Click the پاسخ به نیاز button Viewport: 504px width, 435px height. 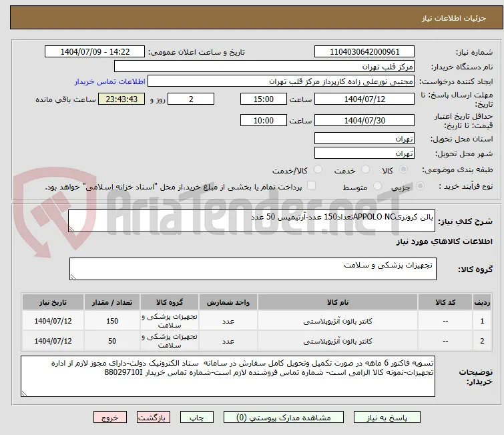click(387, 418)
